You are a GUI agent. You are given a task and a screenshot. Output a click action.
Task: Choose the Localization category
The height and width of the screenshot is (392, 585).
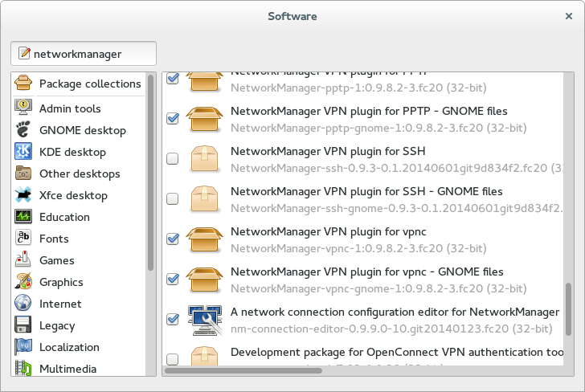click(x=69, y=347)
